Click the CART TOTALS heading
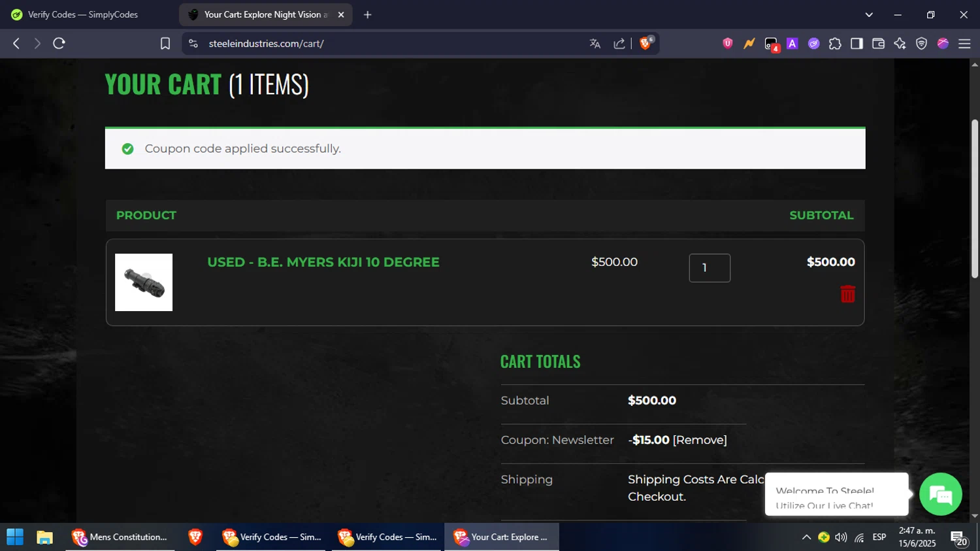Image resolution: width=980 pixels, height=551 pixels. [x=540, y=361]
